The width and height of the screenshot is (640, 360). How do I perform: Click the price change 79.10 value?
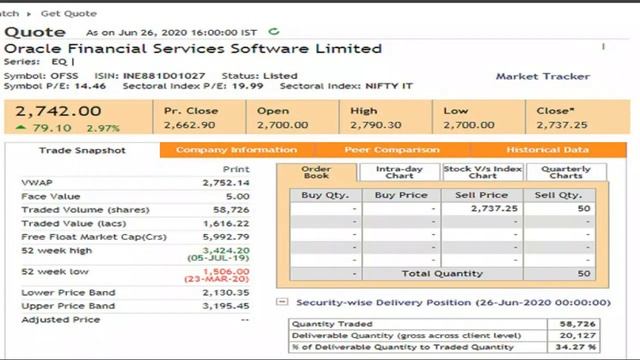pyautogui.click(x=52, y=128)
